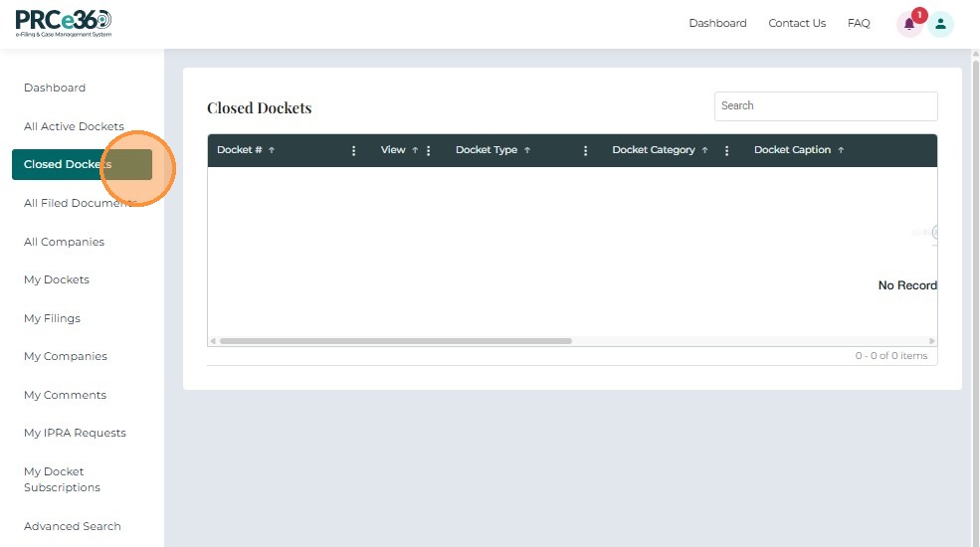Image resolution: width=980 pixels, height=547 pixels.
Task: Open All Filed Documents
Action: pos(80,203)
